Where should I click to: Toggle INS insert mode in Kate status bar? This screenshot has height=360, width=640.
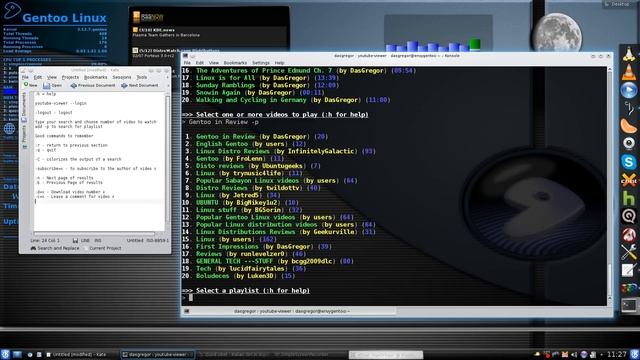click(98, 240)
